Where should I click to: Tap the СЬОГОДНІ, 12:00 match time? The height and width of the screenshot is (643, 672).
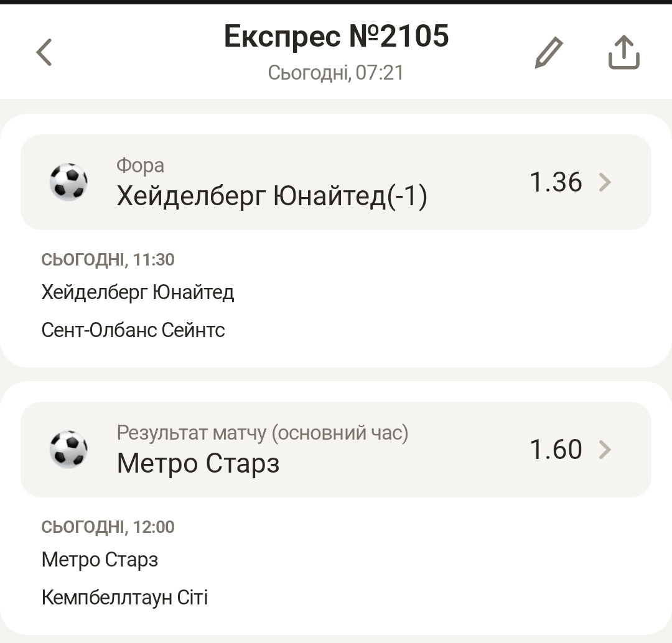pos(108,527)
